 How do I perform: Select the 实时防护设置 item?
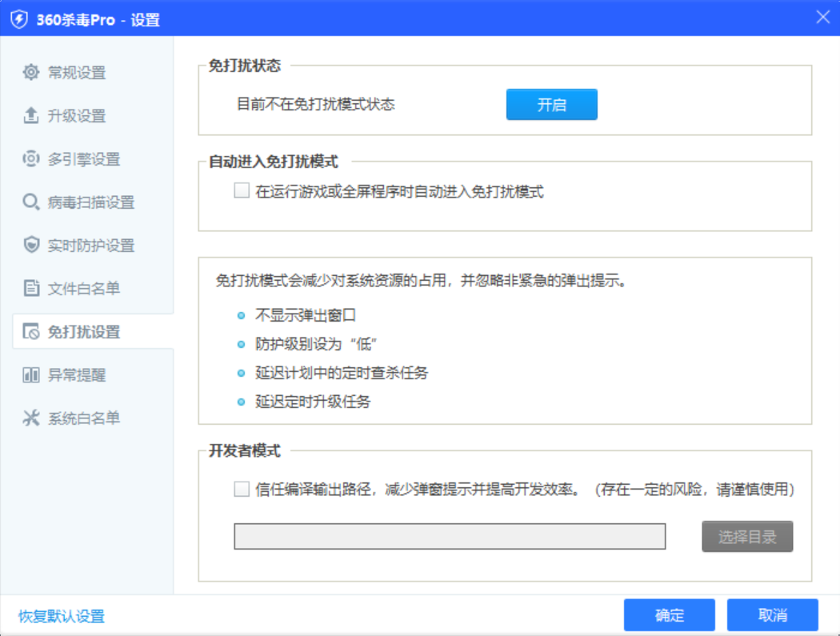click(x=92, y=245)
